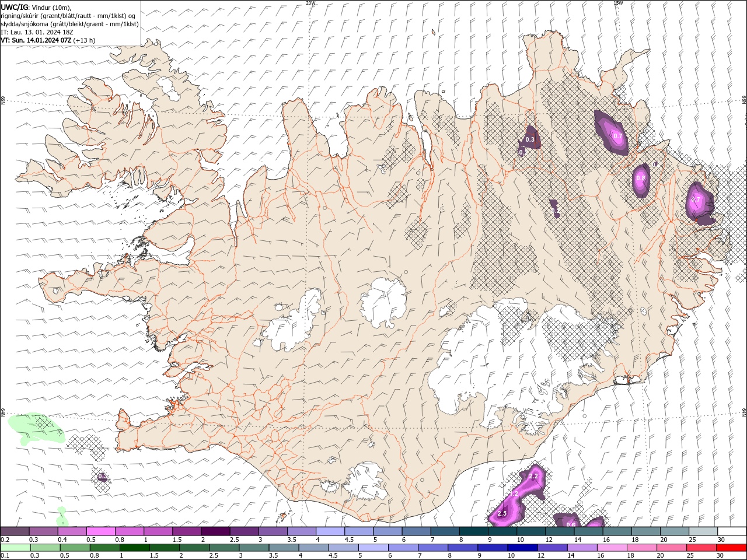Click the "Vindur (10m)" header text

51,7
